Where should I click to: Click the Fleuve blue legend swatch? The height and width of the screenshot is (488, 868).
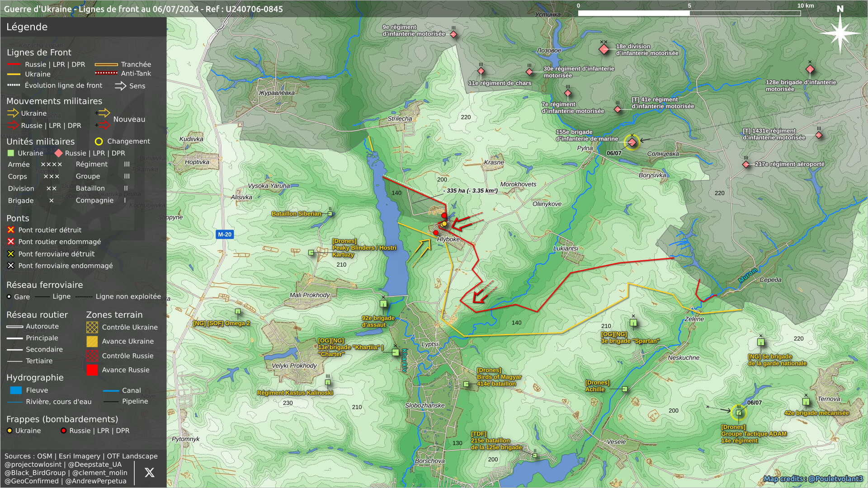pyautogui.click(x=16, y=390)
